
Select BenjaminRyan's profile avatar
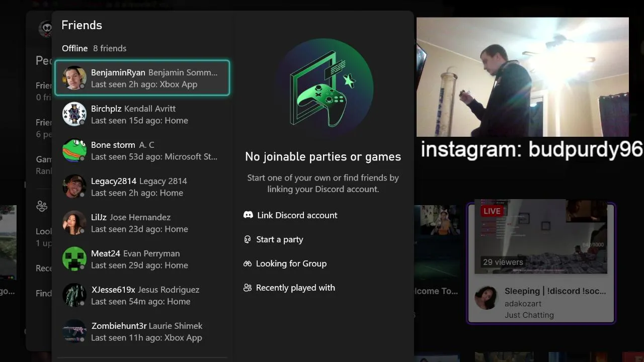coord(74,78)
